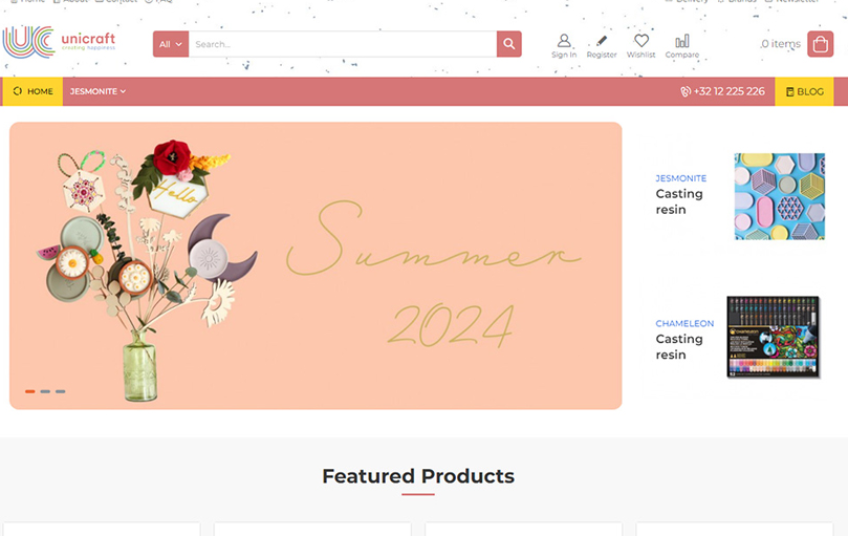848x536 pixels.
Task: Switch to the second carousel slide dot
Action: [x=45, y=391]
